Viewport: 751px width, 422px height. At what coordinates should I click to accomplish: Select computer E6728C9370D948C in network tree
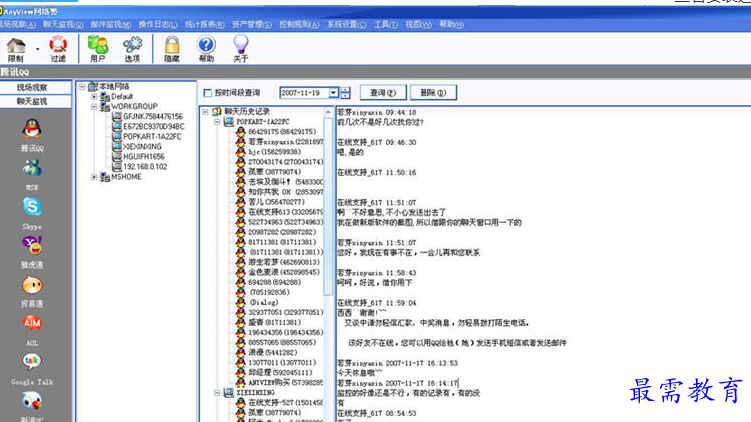[153, 126]
